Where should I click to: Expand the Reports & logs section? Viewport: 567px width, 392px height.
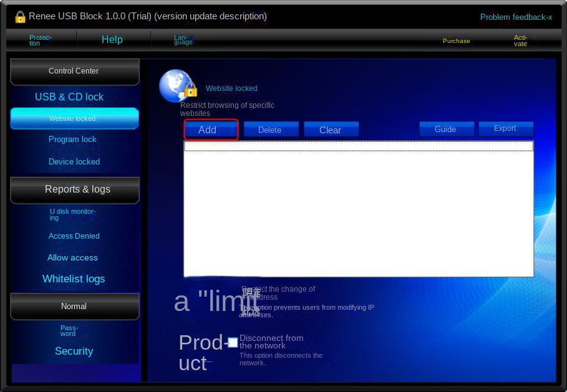click(74, 189)
